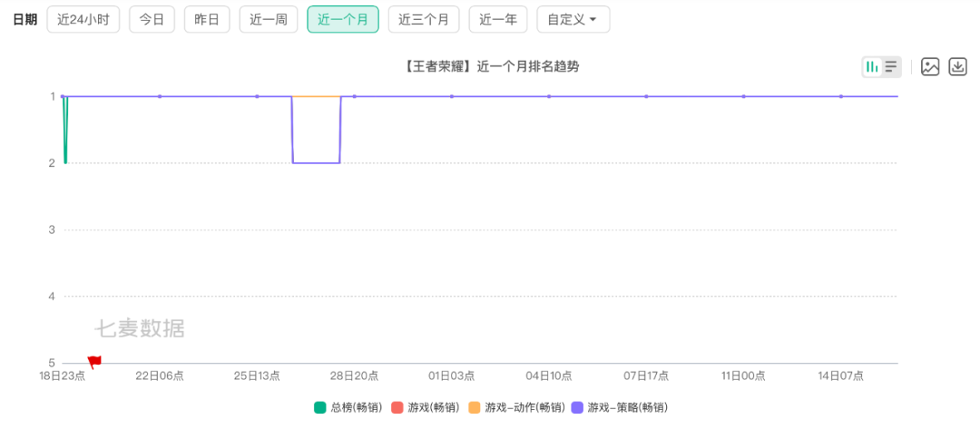Switch to the 近一周 range
The height and width of the screenshot is (429, 980).
click(x=269, y=19)
